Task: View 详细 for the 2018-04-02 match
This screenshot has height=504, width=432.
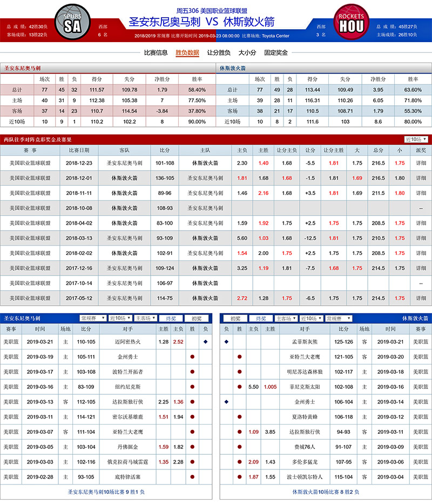Action: pos(421,223)
